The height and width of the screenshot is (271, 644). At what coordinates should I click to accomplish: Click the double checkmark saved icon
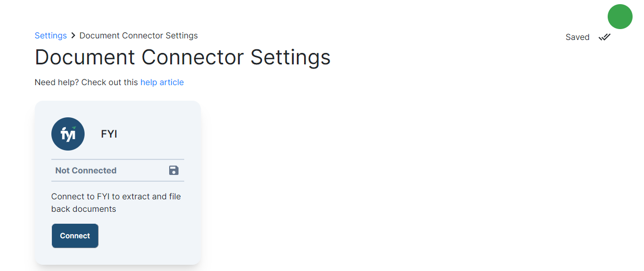604,37
